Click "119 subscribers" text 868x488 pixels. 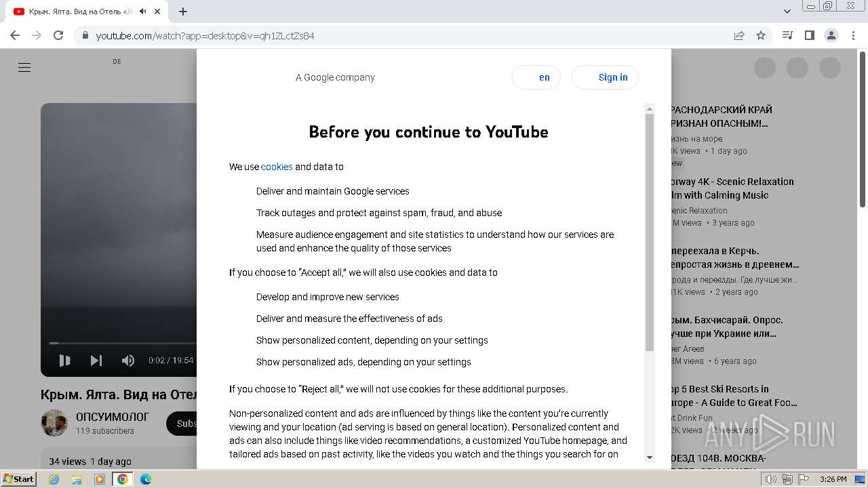coord(105,431)
